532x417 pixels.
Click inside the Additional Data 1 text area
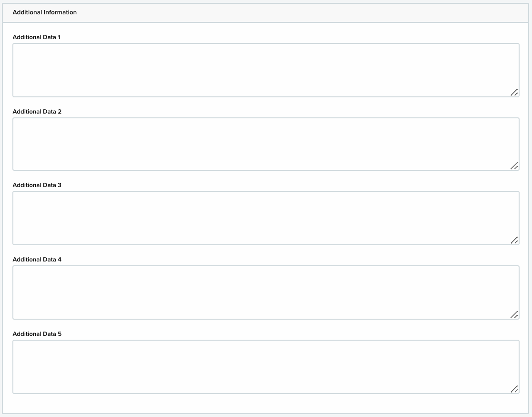coord(266,70)
